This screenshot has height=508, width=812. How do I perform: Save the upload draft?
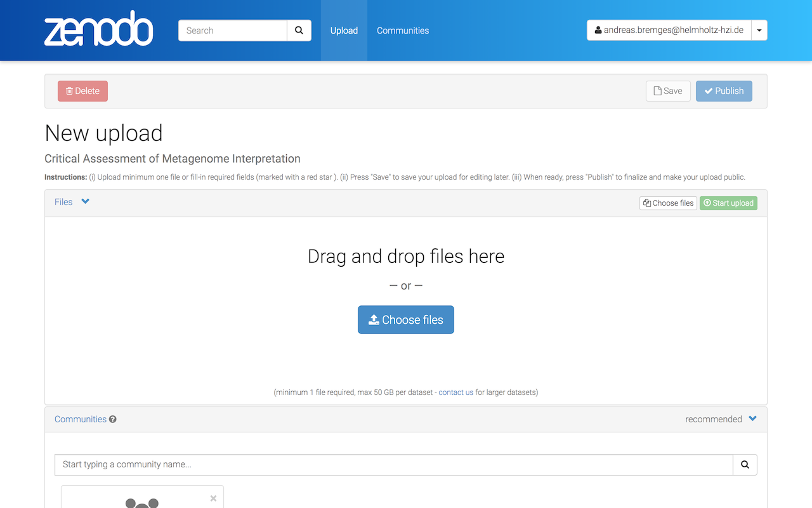pos(668,91)
